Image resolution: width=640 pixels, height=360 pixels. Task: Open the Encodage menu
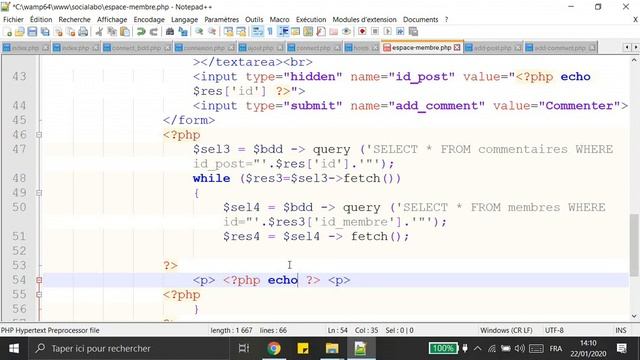click(149, 20)
